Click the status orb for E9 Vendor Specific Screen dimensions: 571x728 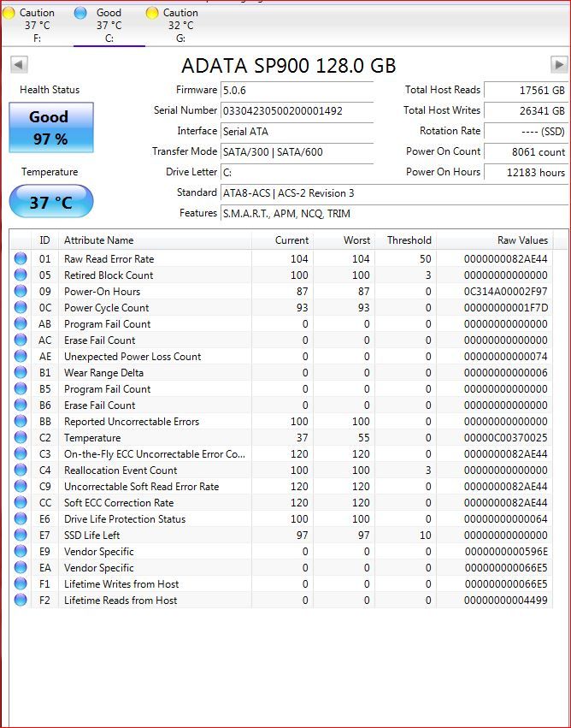21,551
